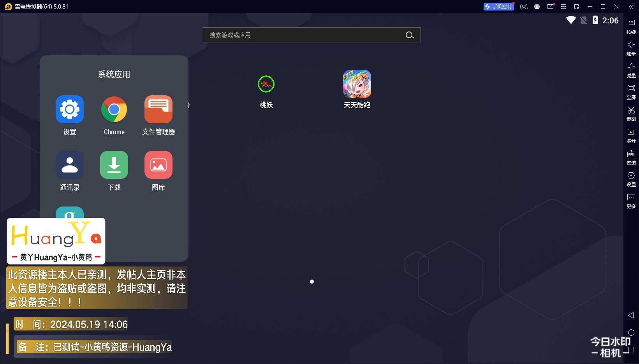Open 按键 keyboard mapping in sidebar
This screenshot has height=364, width=639.
coord(631,26)
